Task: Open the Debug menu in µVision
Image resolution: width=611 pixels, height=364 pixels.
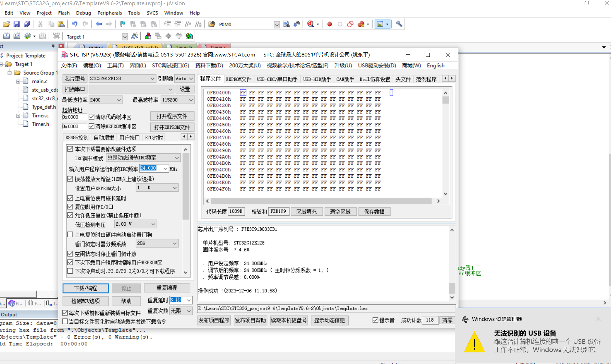Action: (84, 13)
